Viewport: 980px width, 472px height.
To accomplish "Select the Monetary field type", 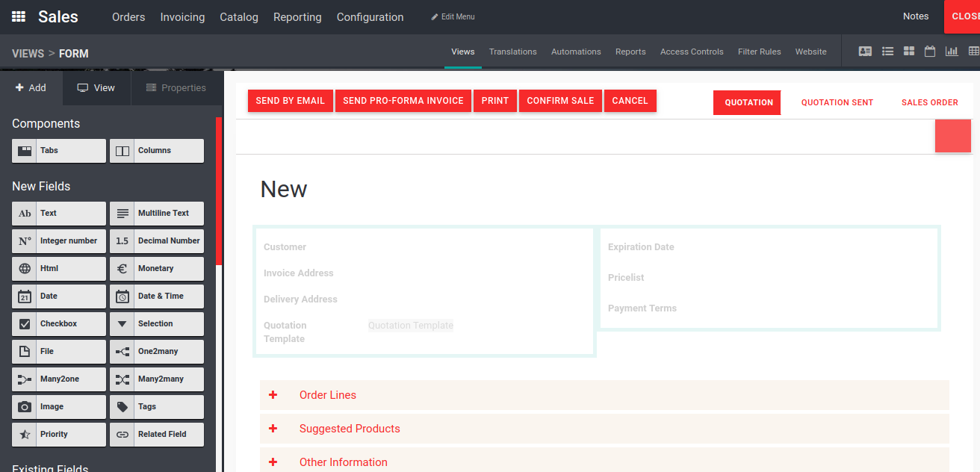I will [x=157, y=269].
